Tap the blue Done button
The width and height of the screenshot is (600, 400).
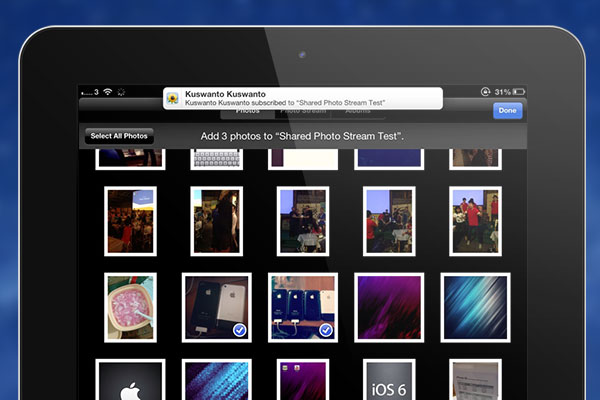507,111
